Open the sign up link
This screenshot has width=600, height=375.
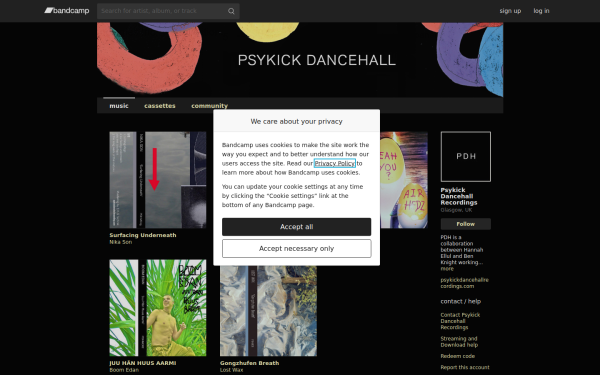click(x=510, y=11)
